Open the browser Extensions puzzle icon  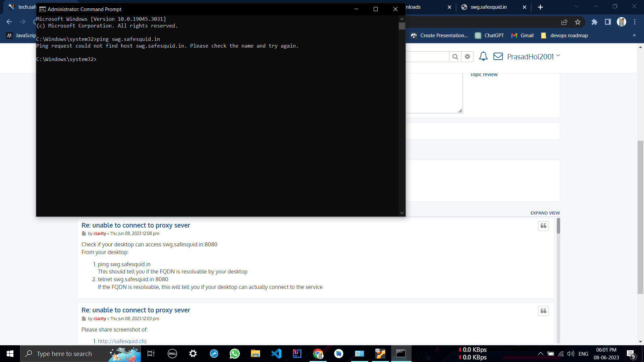pyautogui.click(x=595, y=22)
